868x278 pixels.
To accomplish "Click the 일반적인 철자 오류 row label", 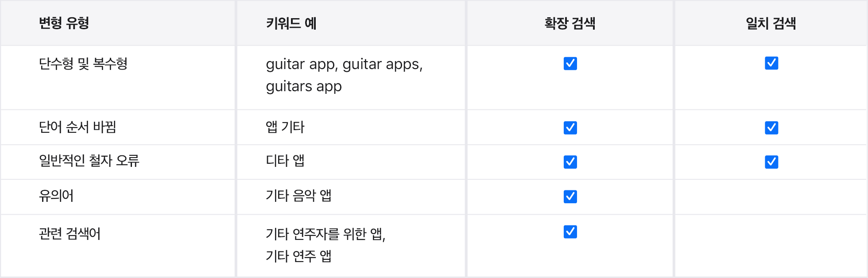I will point(89,161).
